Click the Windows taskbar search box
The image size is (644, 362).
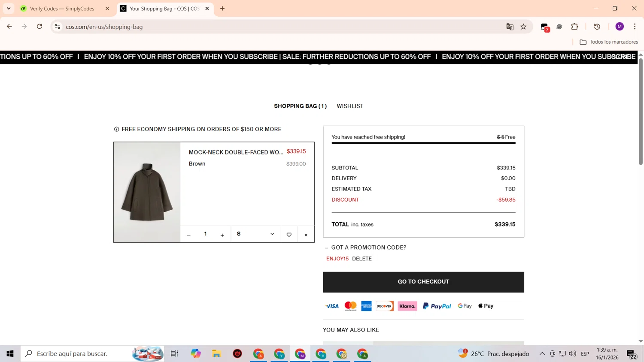92,354
